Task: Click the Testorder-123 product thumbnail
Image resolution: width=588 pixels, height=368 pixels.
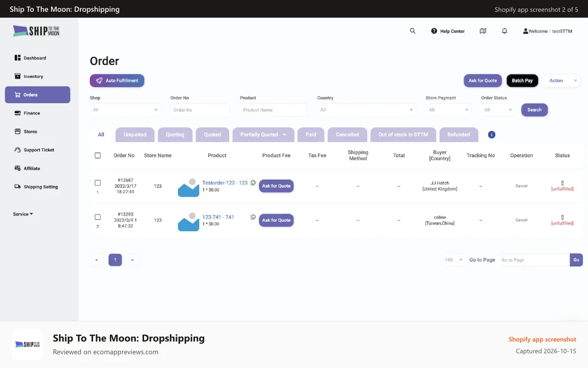Action: tap(188, 187)
